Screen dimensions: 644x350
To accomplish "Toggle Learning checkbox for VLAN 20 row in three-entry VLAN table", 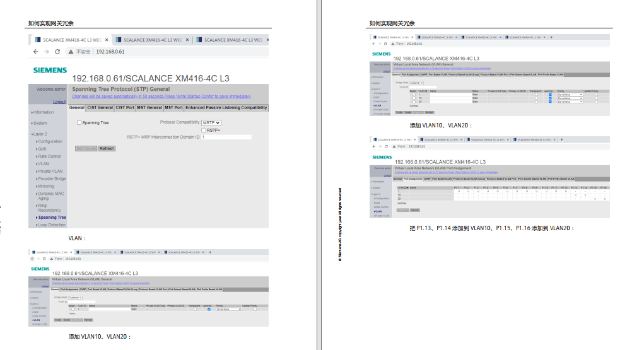I will click(550, 102).
